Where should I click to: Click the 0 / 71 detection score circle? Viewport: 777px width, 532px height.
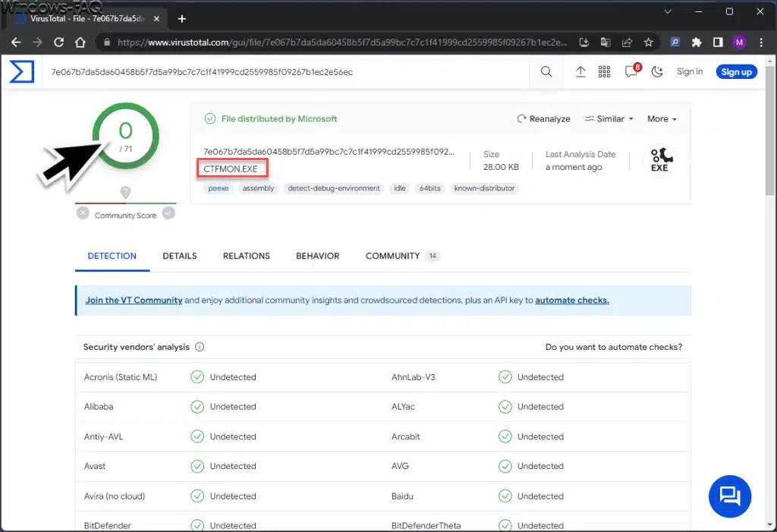pyautogui.click(x=125, y=136)
